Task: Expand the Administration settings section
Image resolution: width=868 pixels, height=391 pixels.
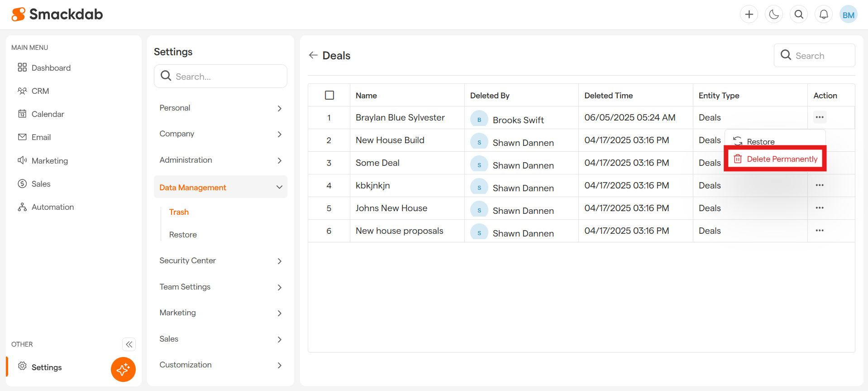Action: [220, 160]
